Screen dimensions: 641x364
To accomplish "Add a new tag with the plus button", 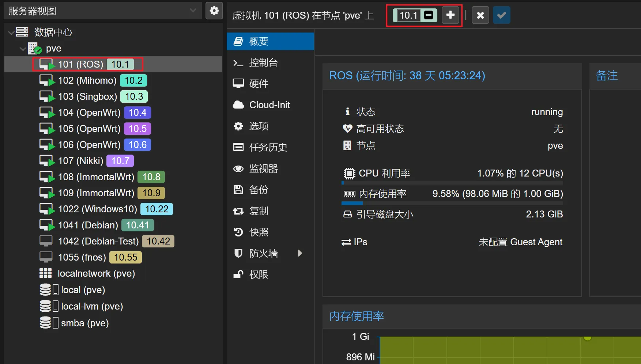I will pos(450,15).
